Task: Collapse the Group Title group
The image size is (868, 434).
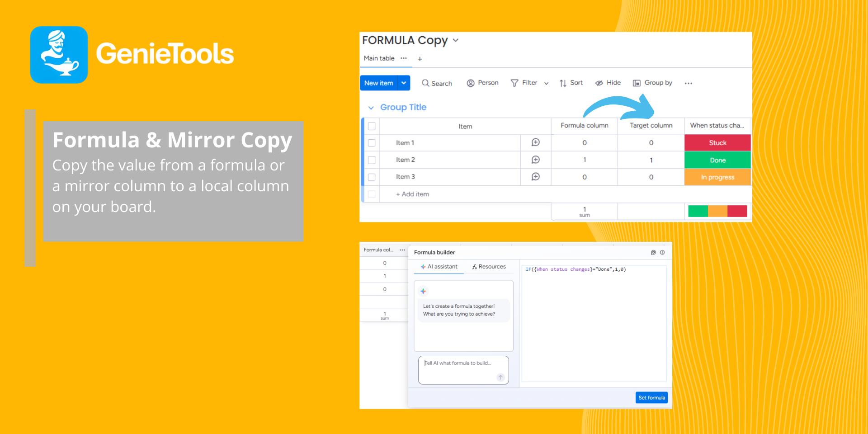Action: 371,108
